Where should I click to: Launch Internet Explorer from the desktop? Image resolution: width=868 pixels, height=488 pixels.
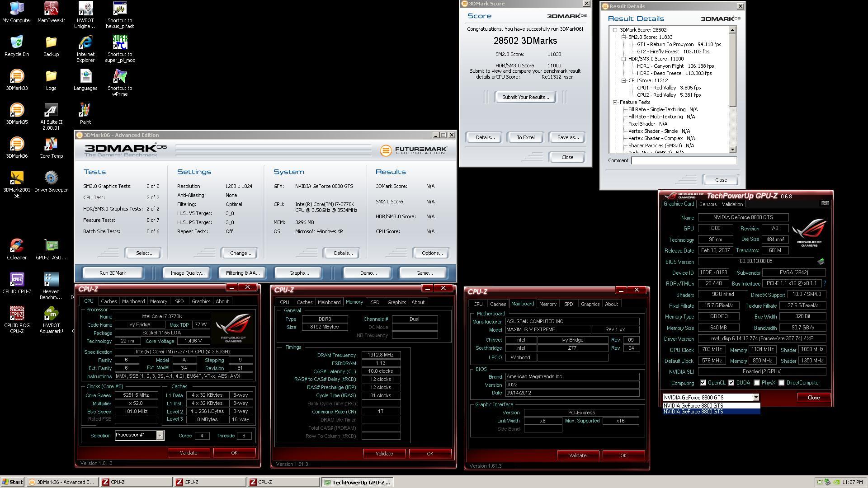[x=85, y=49]
